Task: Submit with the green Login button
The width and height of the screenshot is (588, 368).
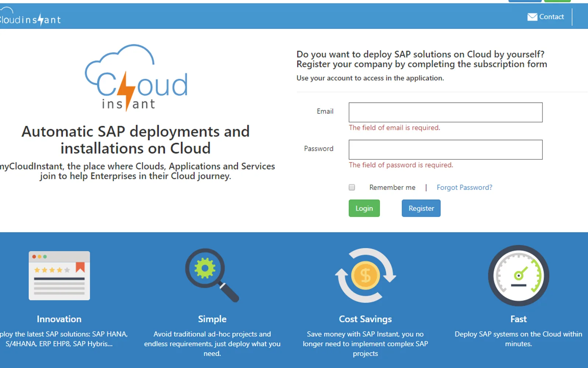Action: coord(364,208)
